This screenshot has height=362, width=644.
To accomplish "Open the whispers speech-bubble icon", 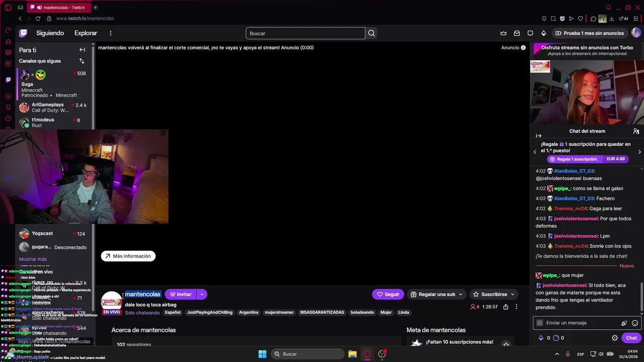I will (x=530, y=33).
